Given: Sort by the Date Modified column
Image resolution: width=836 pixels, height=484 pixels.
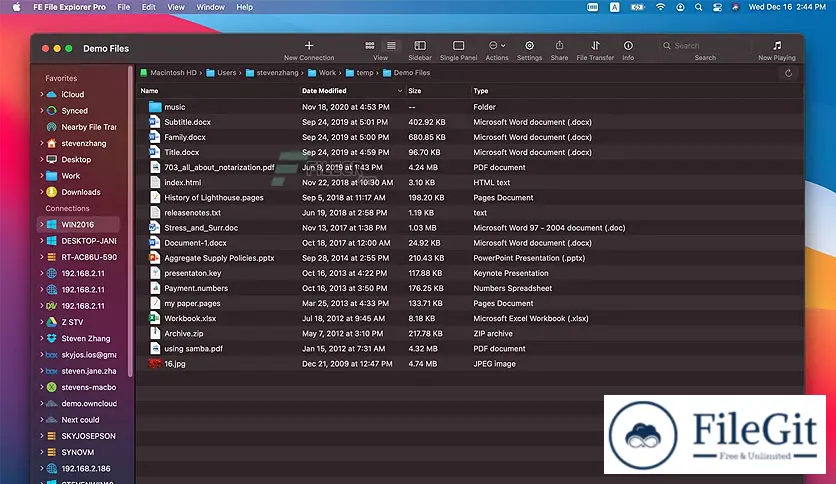Looking at the screenshot, I should pyautogui.click(x=324, y=91).
